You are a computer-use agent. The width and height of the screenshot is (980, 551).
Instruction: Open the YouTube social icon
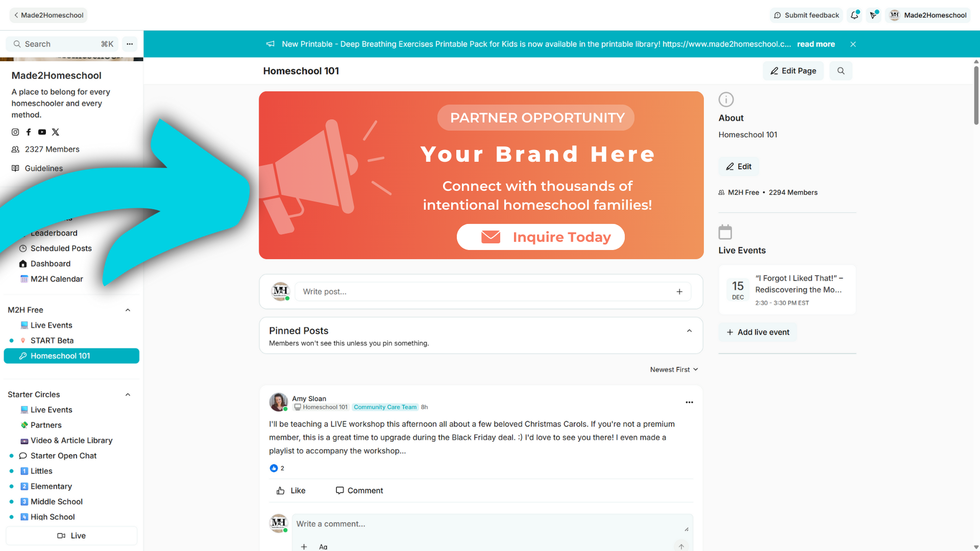(42, 132)
